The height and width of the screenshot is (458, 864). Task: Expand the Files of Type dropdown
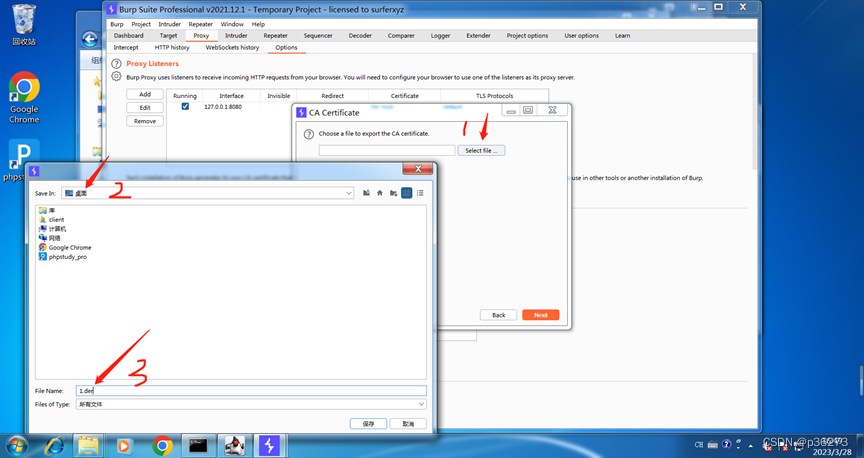click(x=421, y=404)
